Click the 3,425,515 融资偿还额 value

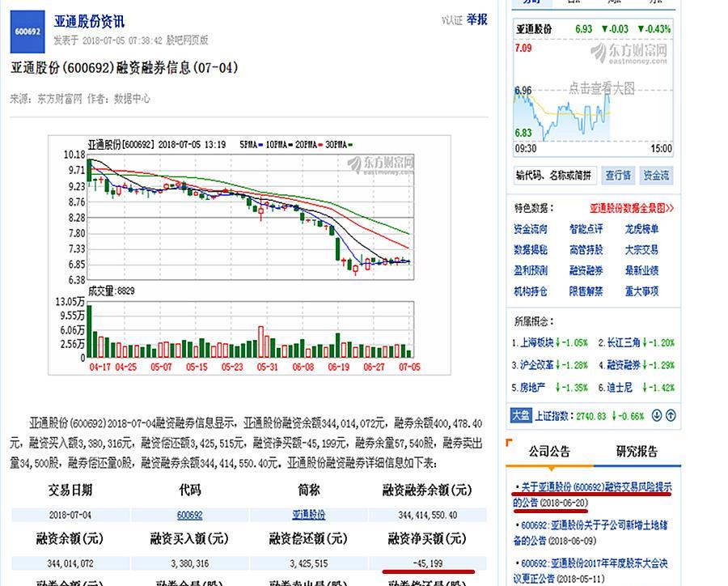click(309, 563)
